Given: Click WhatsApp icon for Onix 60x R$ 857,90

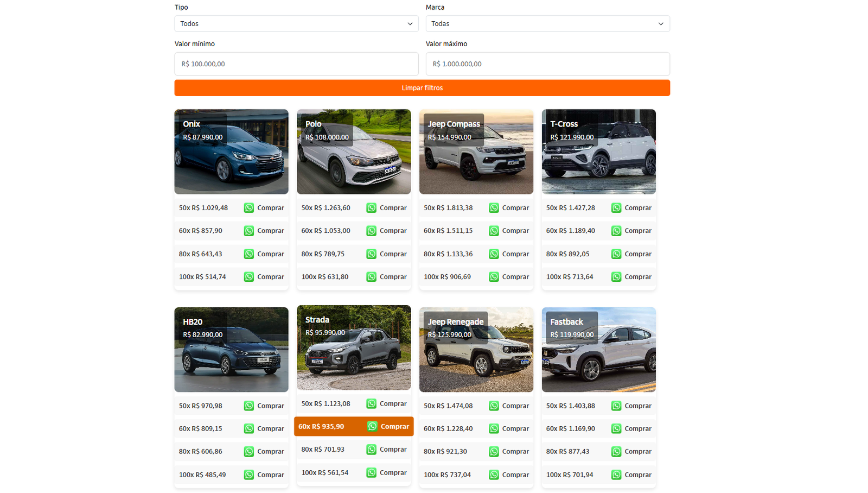Looking at the screenshot, I should (249, 231).
